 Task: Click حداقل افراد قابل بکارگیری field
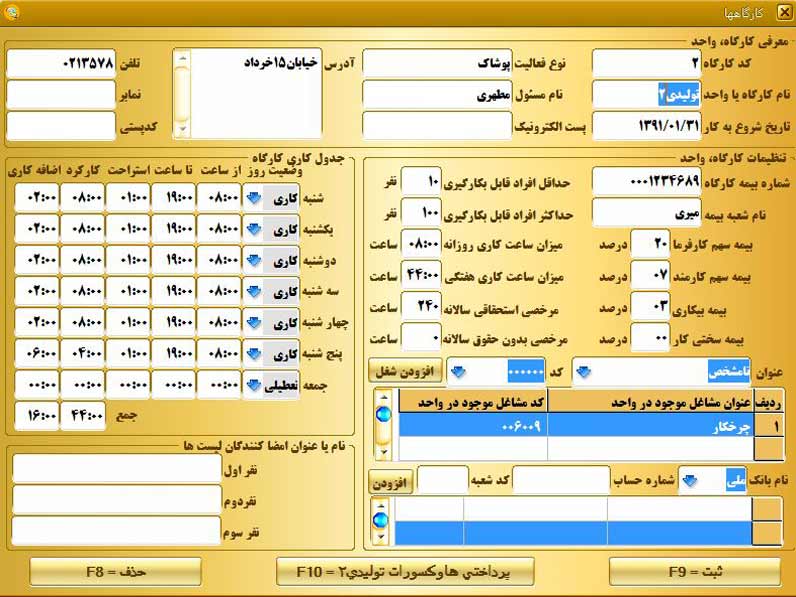click(421, 182)
